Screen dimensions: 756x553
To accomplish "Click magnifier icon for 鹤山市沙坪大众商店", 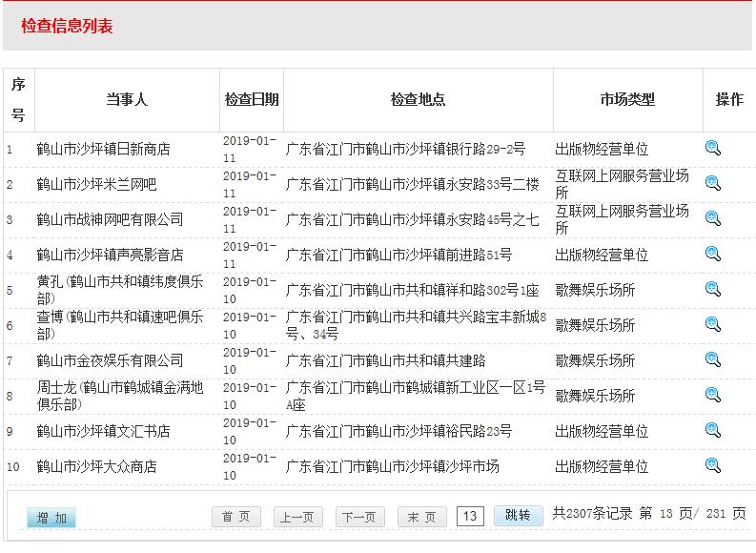I will click(x=712, y=465).
